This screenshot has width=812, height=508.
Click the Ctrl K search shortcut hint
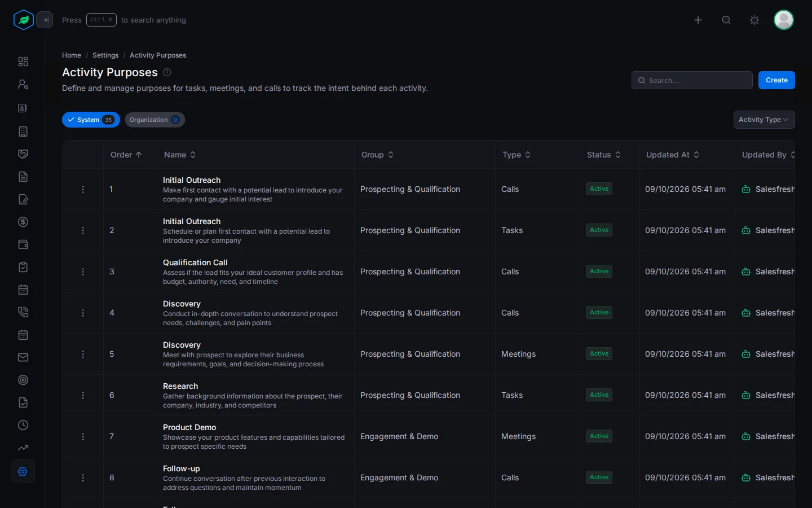pyautogui.click(x=101, y=20)
